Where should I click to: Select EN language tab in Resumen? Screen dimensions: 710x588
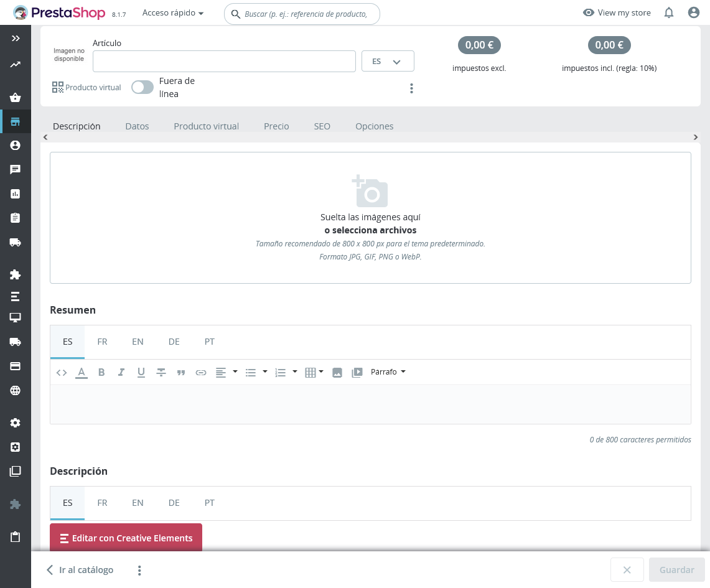coord(138,342)
